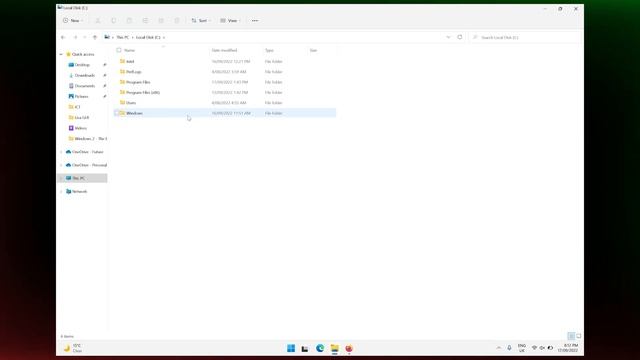Open the weather widget on the taskbar
640x360 pixels.
tap(73, 348)
